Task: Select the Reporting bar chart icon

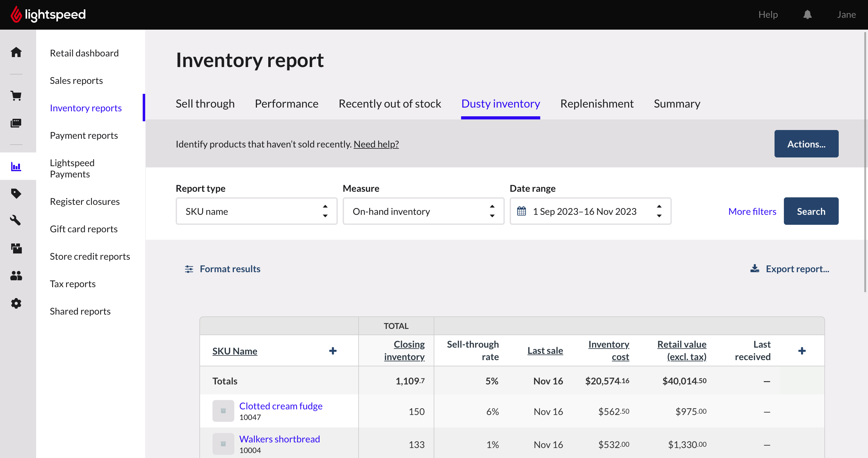Action: coord(16,166)
